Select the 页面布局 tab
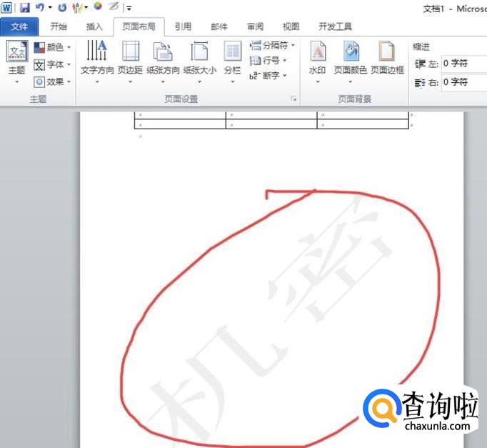This screenshot has width=487, height=448. [139, 26]
